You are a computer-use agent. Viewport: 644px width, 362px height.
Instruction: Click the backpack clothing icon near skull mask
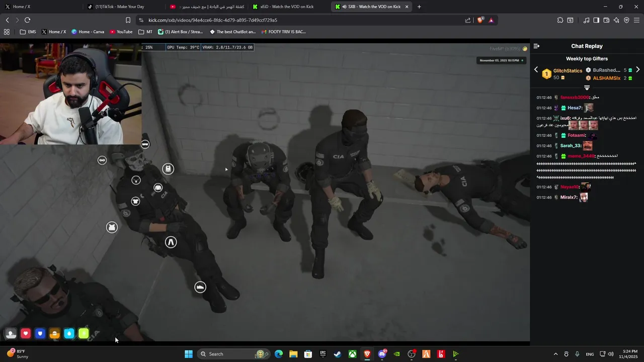(x=168, y=168)
